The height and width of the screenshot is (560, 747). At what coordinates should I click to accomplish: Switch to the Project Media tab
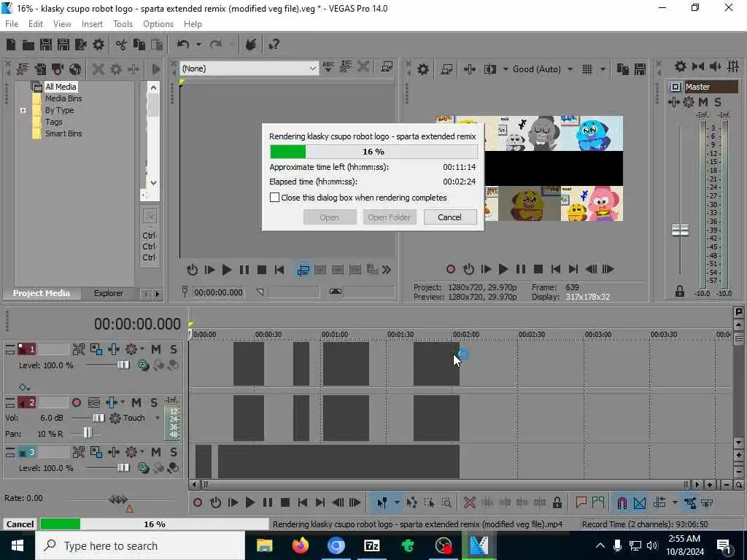point(41,293)
